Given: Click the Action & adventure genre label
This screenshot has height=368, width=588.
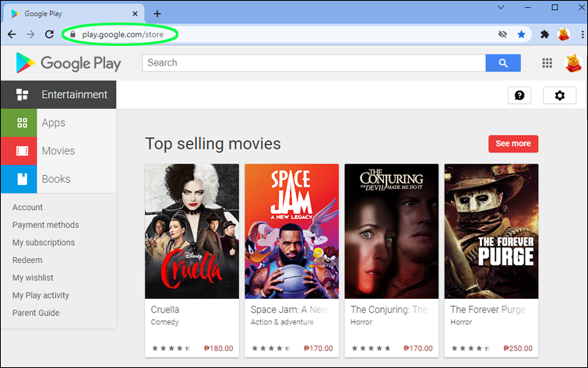Looking at the screenshot, I should (x=282, y=322).
